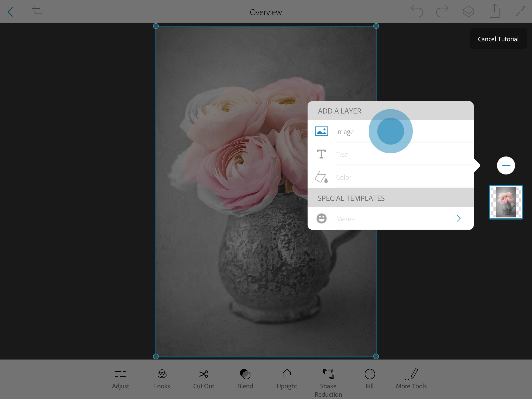Open More Tools pencil menu
Image resolution: width=532 pixels, height=399 pixels.
[411, 379]
